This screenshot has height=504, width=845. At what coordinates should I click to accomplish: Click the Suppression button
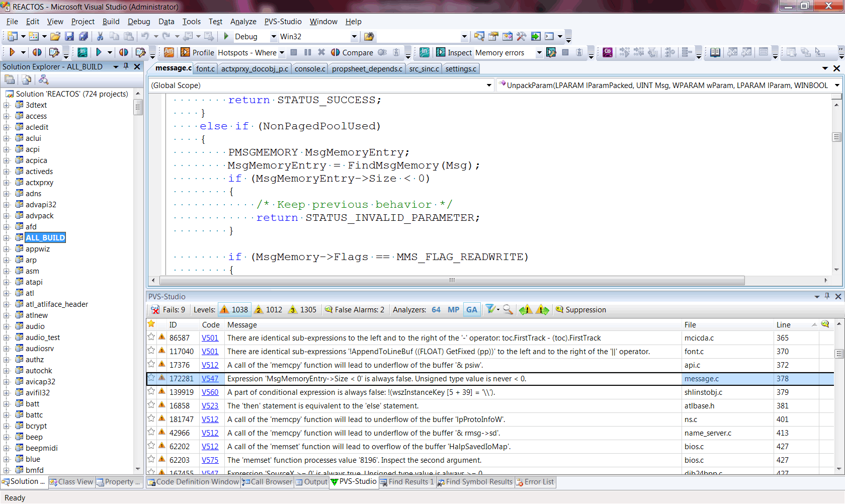point(581,310)
